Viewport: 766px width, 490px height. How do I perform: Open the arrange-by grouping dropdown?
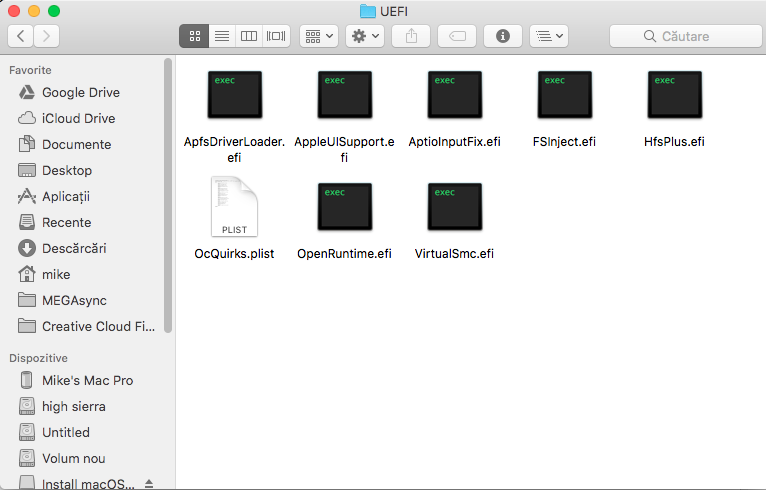click(319, 36)
